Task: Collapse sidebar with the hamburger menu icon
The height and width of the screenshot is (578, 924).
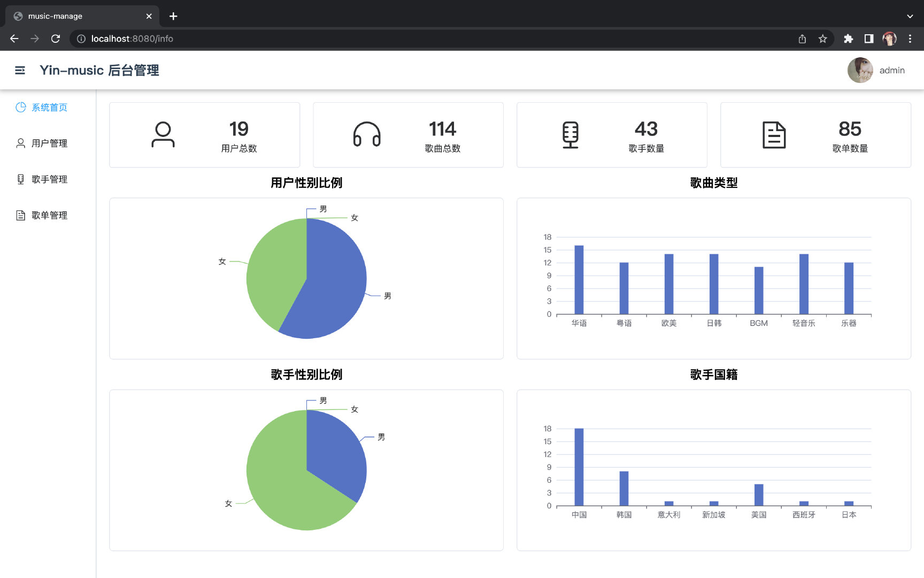Action: pyautogui.click(x=20, y=70)
